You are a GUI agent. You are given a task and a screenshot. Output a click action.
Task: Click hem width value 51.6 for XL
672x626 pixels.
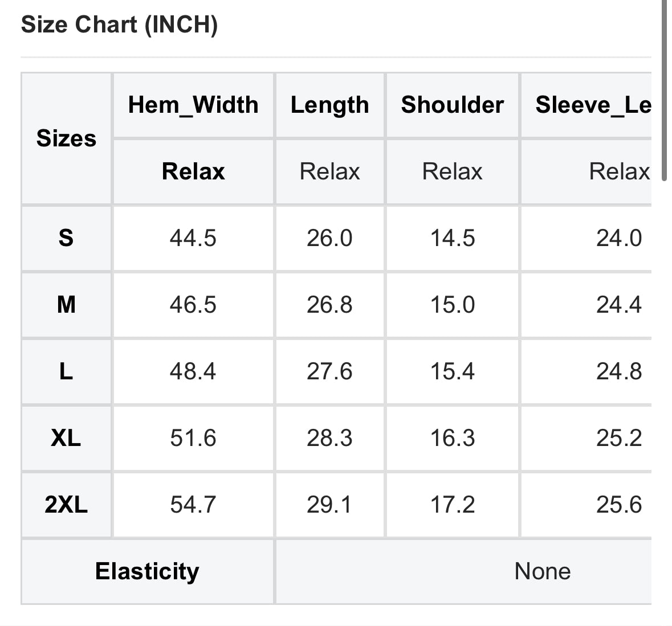pyautogui.click(x=193, y=438)
